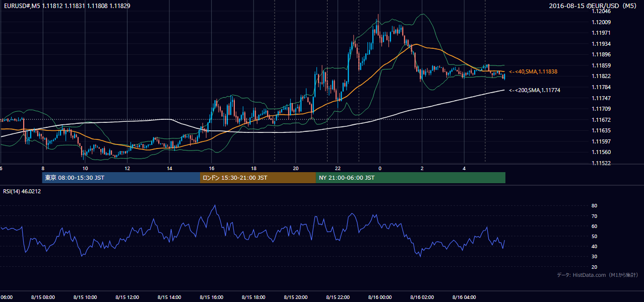The height and width of the screenshot is (302, 644).
Task: Click price level 1.11822 on the axis
Action: 602,76
